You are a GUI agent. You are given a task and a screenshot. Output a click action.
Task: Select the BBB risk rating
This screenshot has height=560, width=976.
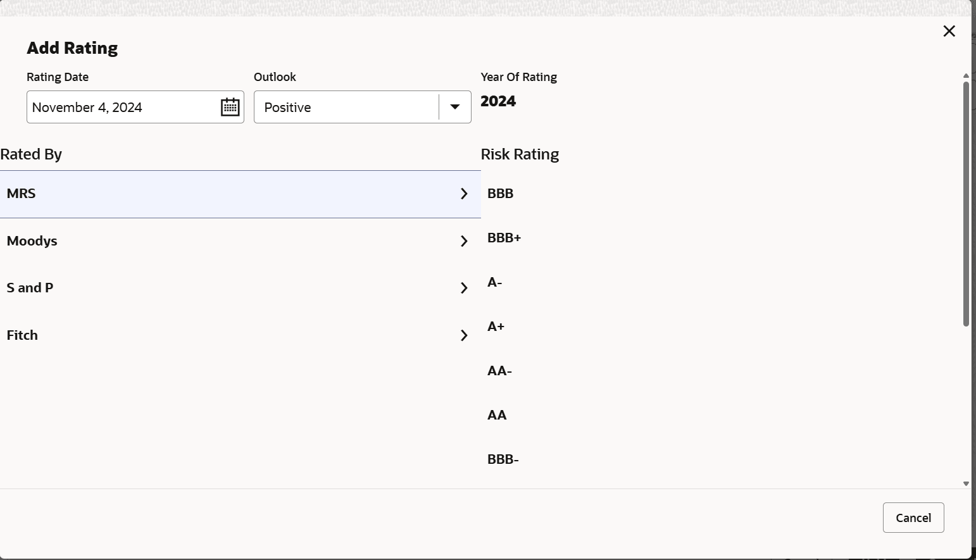(501, 194)
